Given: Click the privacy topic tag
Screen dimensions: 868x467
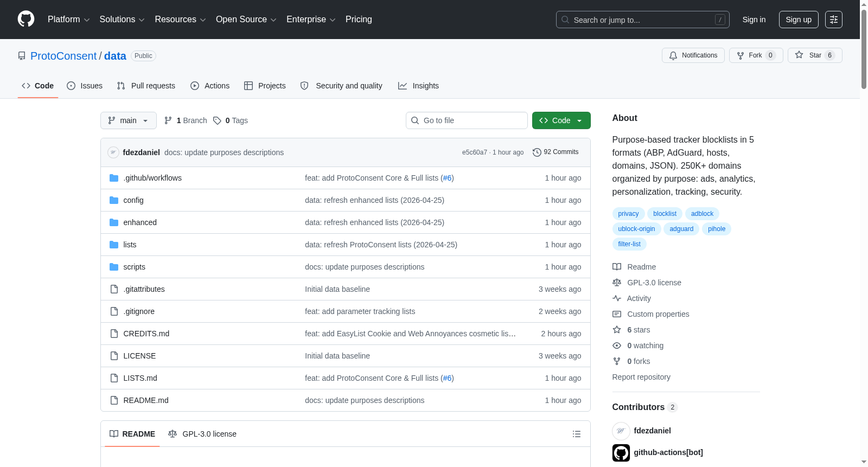Looking at the screenshot, I should (x=628, y=214).
